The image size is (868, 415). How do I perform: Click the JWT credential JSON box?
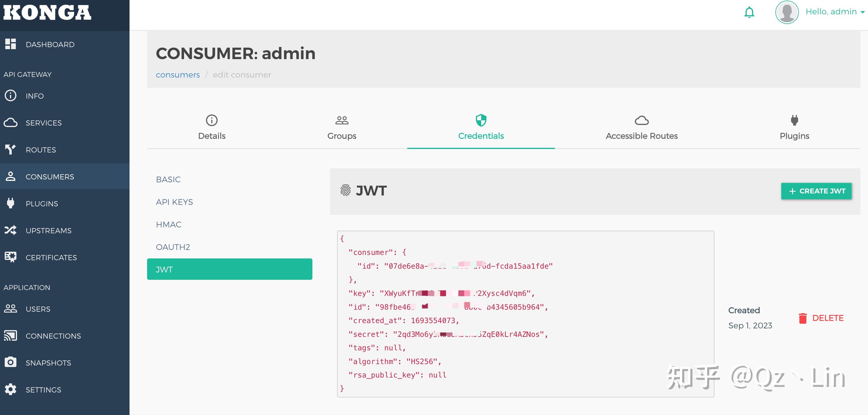coord(525,314)
